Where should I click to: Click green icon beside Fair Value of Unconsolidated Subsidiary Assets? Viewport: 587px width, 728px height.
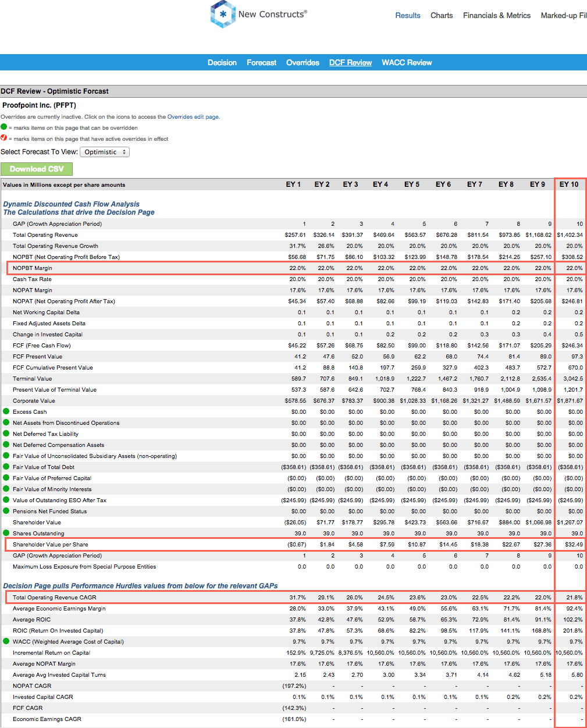6,456
